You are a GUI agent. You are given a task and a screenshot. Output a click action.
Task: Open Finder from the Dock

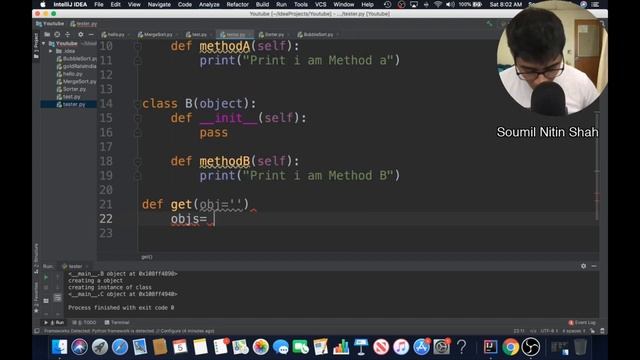tap(60, 347)
